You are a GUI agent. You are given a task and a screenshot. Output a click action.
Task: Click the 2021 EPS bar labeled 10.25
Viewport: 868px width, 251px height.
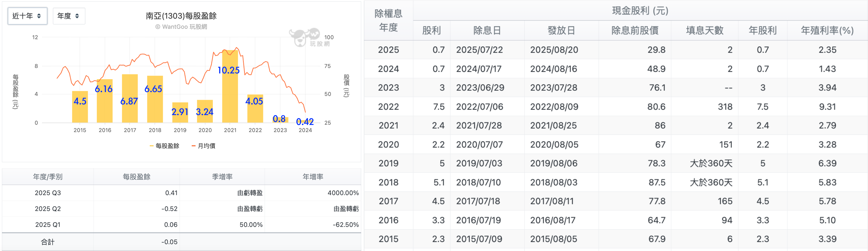pyautogui.click(x=230, y=86)
